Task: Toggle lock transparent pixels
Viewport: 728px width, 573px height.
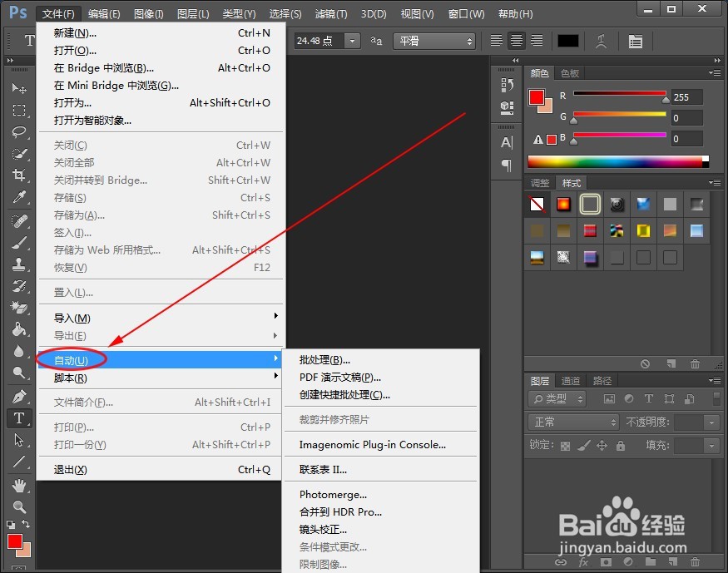Action: point(565,446)
